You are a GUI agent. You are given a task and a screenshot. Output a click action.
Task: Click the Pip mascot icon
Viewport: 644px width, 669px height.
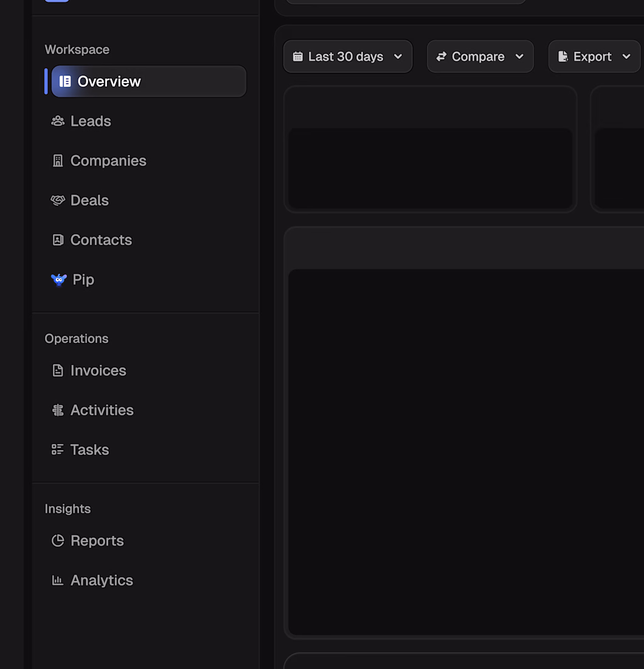59,280
